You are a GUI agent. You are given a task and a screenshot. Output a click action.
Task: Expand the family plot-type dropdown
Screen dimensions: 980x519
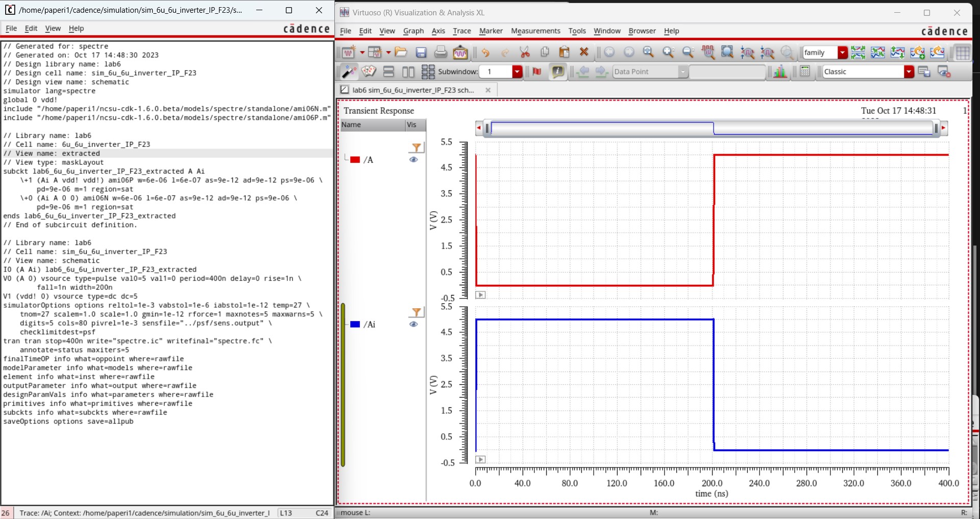click(x=842, y=53)
